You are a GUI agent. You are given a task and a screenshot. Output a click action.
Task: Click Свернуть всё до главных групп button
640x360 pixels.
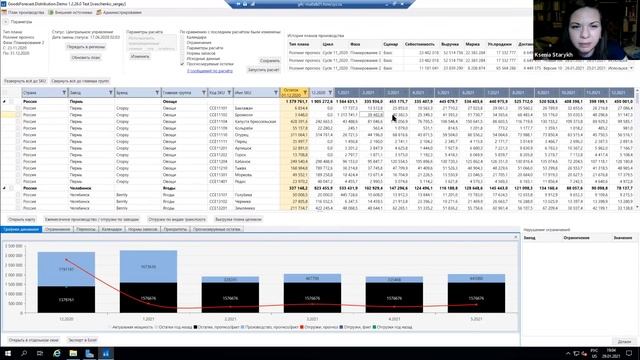80,81
